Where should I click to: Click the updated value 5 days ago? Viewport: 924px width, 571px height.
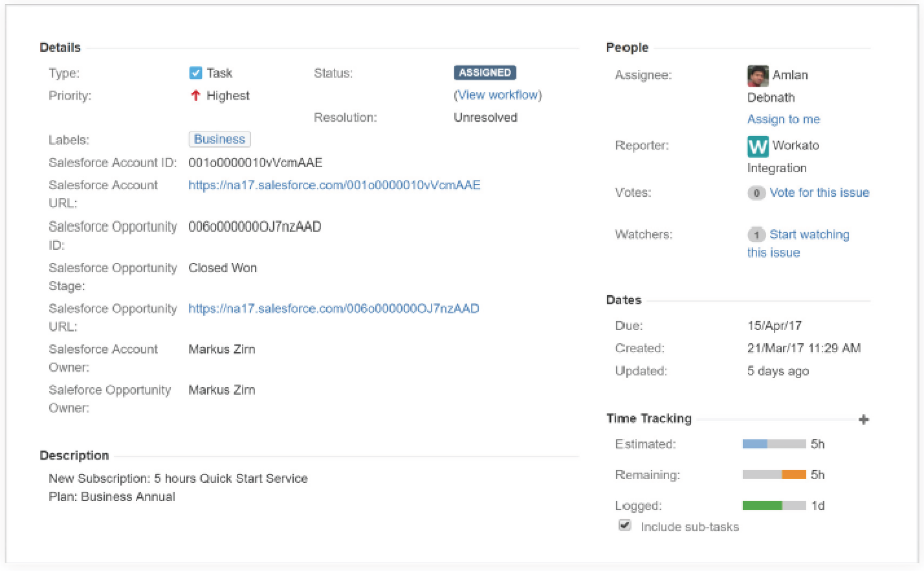tap(778, 372)
